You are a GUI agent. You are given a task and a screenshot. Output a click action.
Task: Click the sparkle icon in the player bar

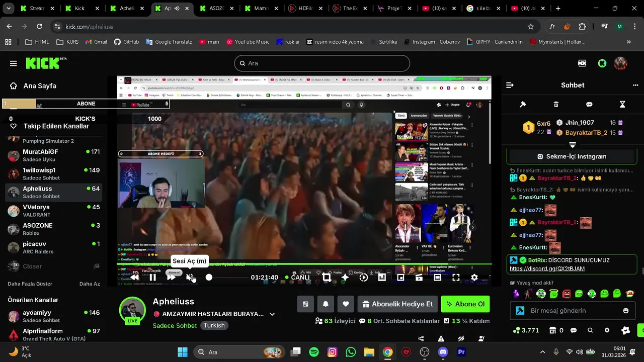pyautogui.click(x=345, y=277)
